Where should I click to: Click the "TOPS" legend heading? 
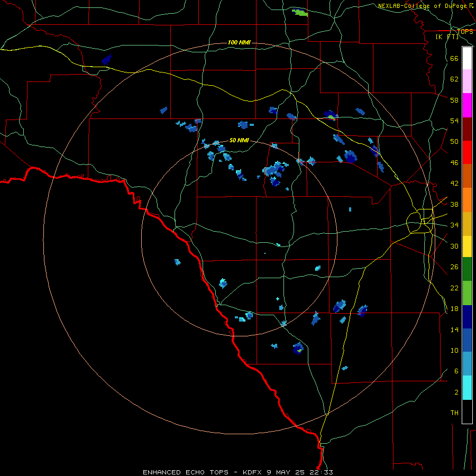pos(465,31)
